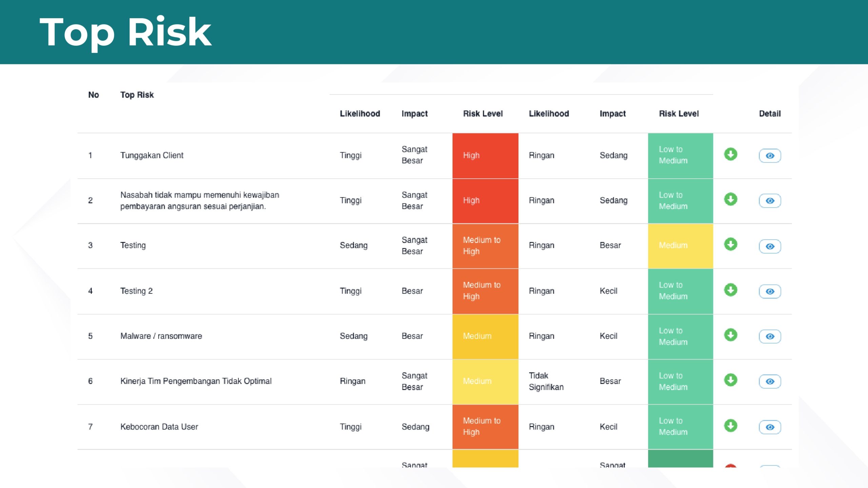Image resolution: width=868 pixels, height=488 pixels.
Task: Select the Malware / ransomware risk name
Action: [161, 336]
